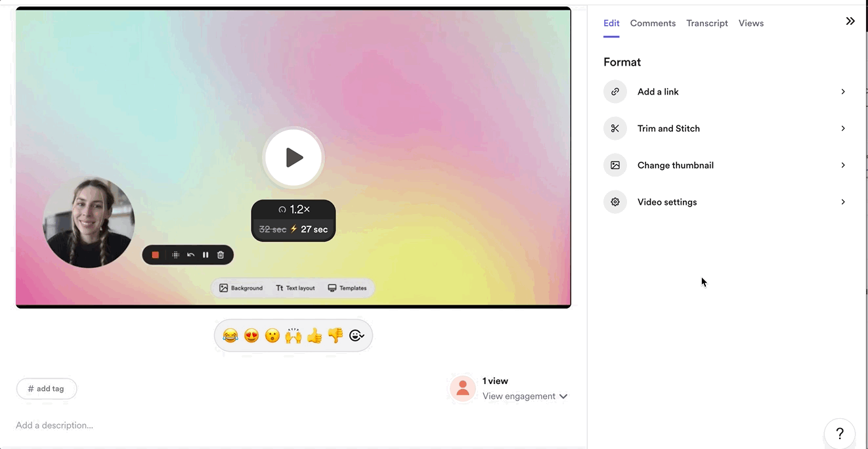Open the help question mark button
Image resolution: width=868 pixels, height=449 pixels.
(839, 433)
